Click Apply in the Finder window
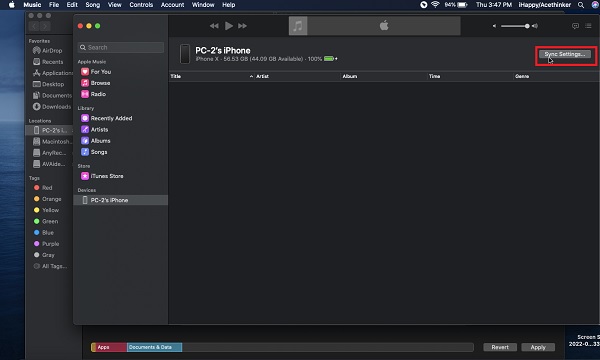 click(538, 347)
